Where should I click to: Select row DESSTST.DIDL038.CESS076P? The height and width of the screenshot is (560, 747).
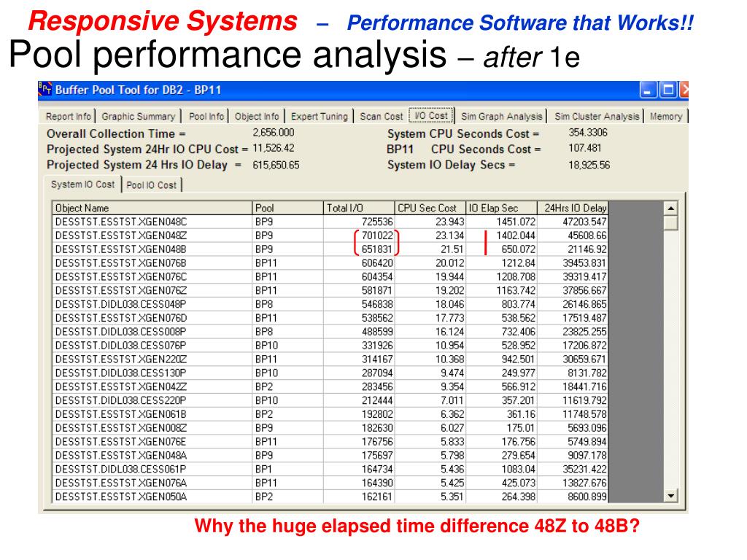click(x=330, y=346)
